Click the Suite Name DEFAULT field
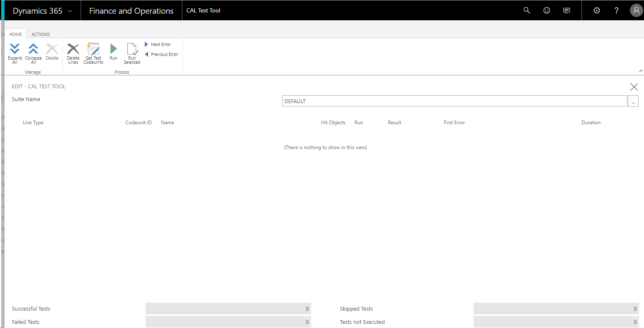Screen dimensions: 644x328 click(454, 101)
